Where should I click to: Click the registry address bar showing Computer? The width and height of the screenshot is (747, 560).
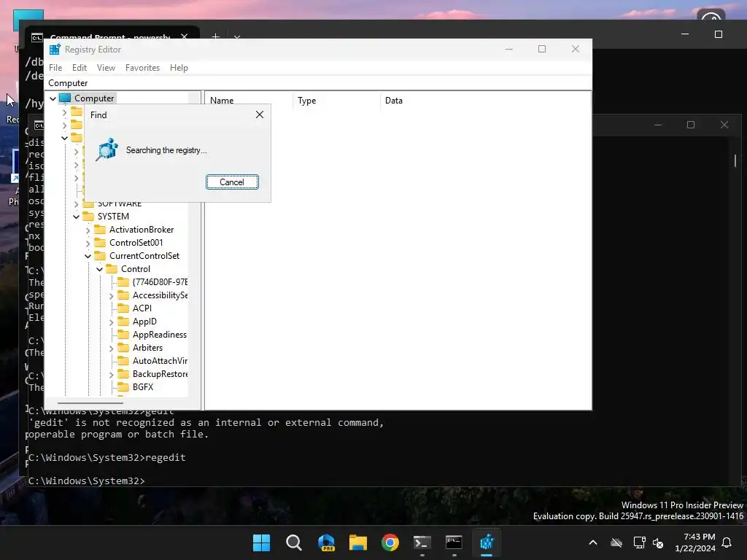pos(318,83)
